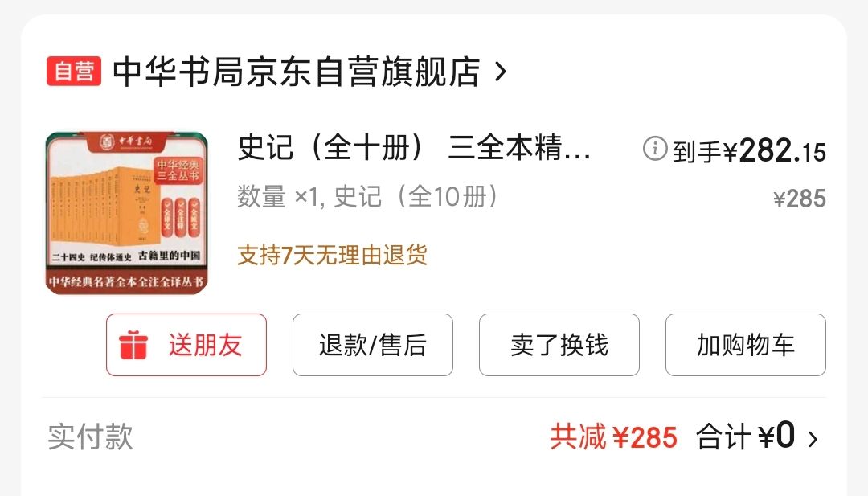Click 送朋友 button
Image resolution: width=868 pixels, height=496 pixels.
click(x=186, y=345)
